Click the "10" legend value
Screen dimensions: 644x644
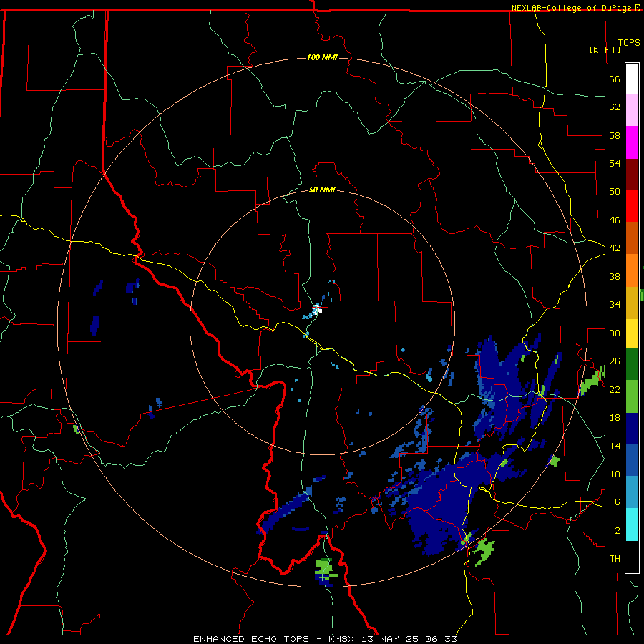615,474
